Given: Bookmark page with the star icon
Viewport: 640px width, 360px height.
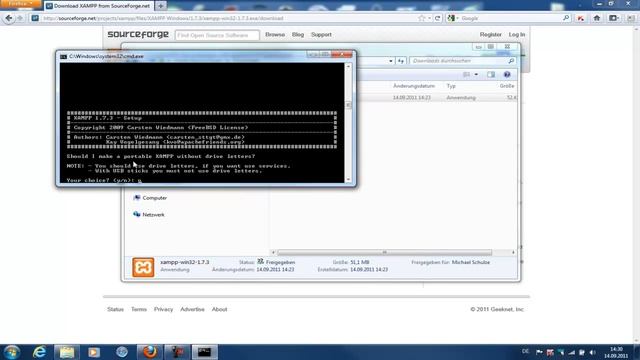Looking at the screenshot, I should (422, 18).
